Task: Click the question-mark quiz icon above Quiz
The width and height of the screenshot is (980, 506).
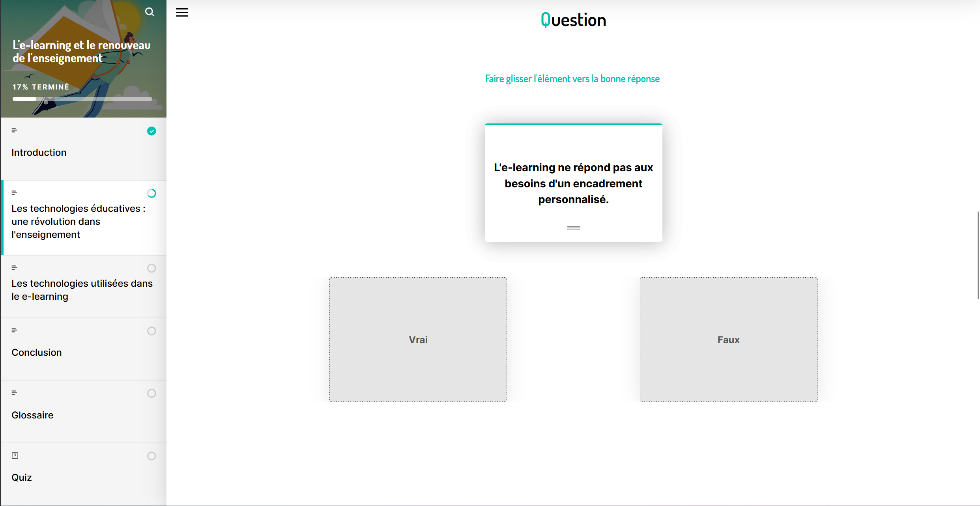Action: pyautogui.click(x=15, y=456)
